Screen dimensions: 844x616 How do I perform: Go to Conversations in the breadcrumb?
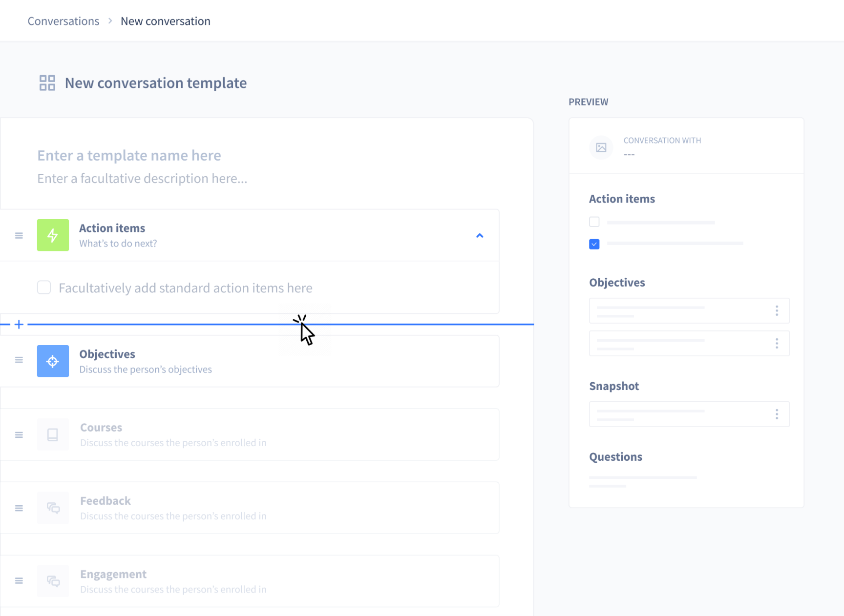tap(63, 21)
